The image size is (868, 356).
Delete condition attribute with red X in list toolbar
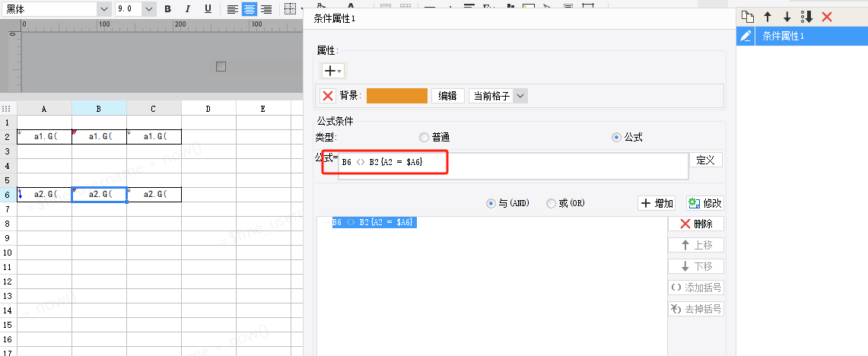pyautogui.click(x=826, y=17)
